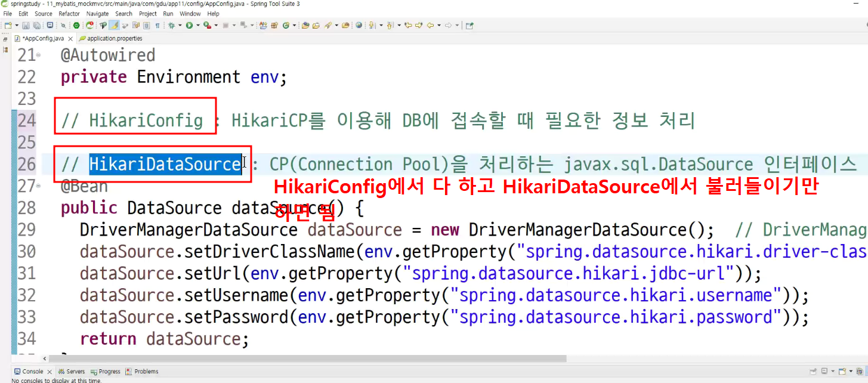
Task: Click the selected "HikariDataSource" text on line 26
Action: pyautogui.click(x=165, y=164)
